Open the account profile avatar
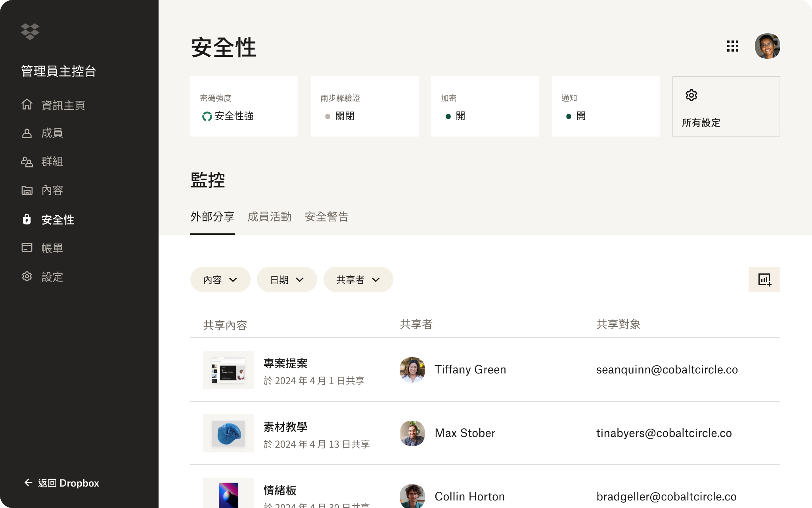 coord(768,46)
